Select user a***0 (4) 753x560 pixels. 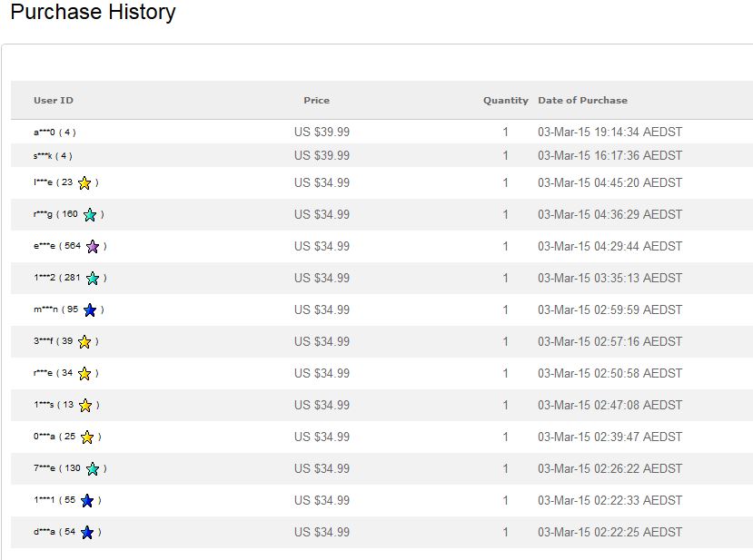tap(54, 132)
